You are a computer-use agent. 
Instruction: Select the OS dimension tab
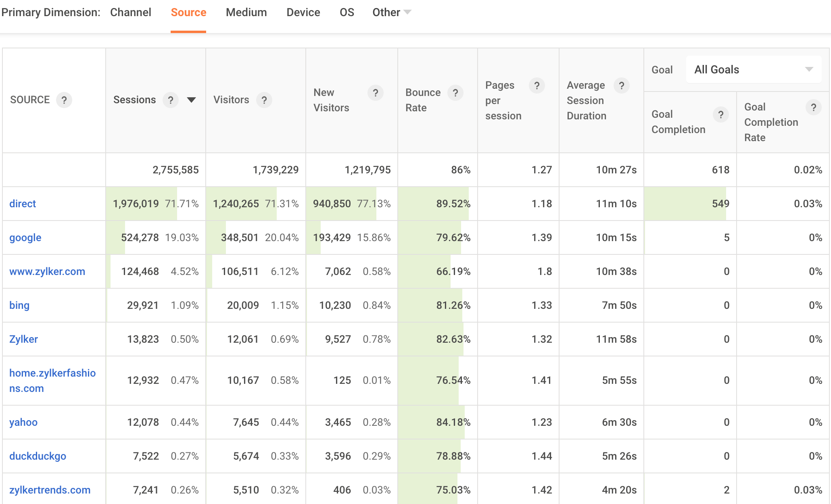347,12
